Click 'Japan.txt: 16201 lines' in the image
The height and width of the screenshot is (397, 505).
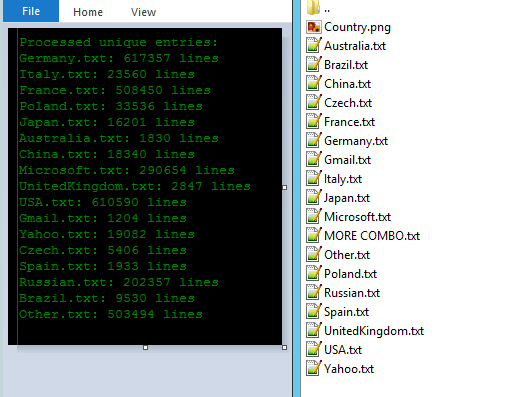pos(107,122)
